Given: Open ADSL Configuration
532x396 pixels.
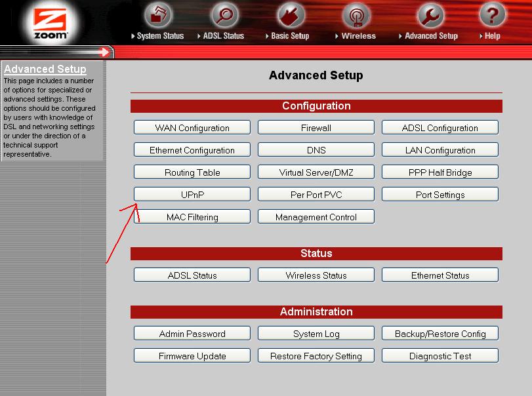Looking at the screenshot, I should pyautogui.click(x=440, y=127).
